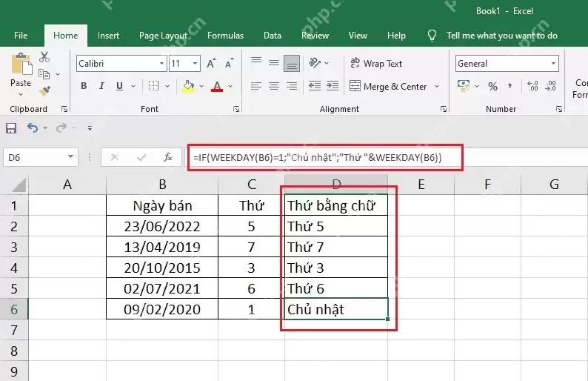Click the formula Enter checkmark icon
Viewport: 588px width, 381px height.
tap(141, 157)
